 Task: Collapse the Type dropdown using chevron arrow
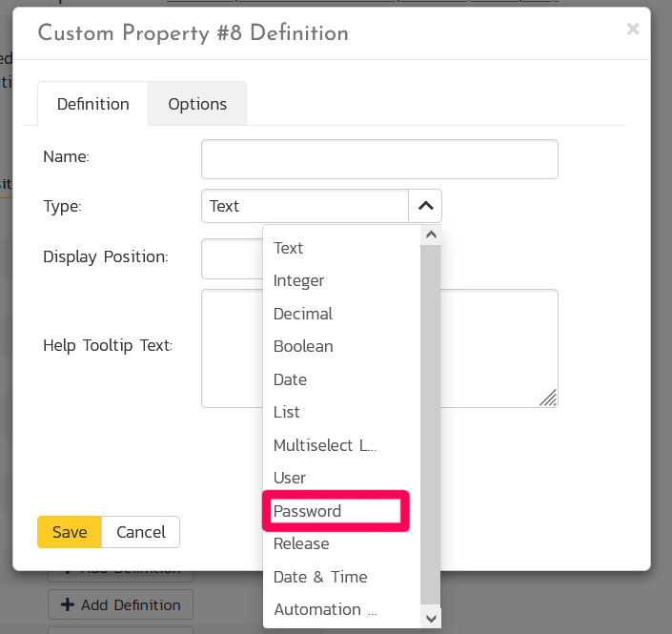pyautogui.click(x=425, y=206)
